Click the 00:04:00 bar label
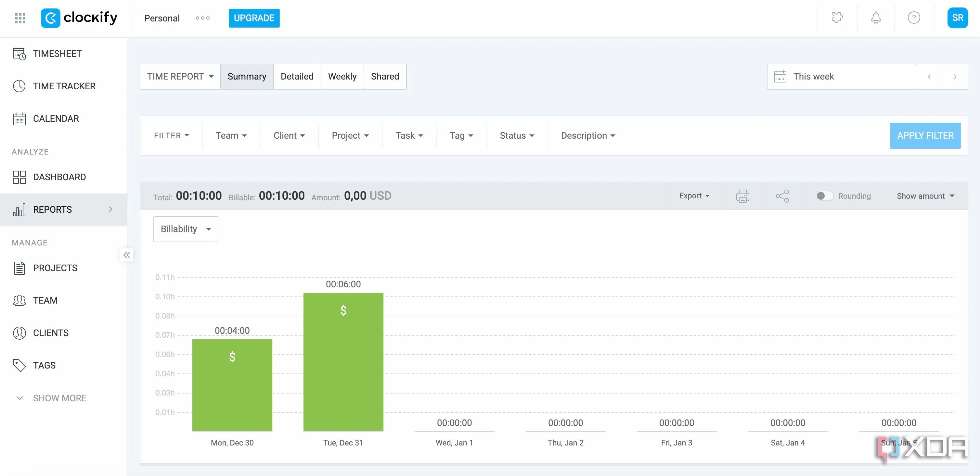This screenshot has width=980, height=476. [232, 331]
